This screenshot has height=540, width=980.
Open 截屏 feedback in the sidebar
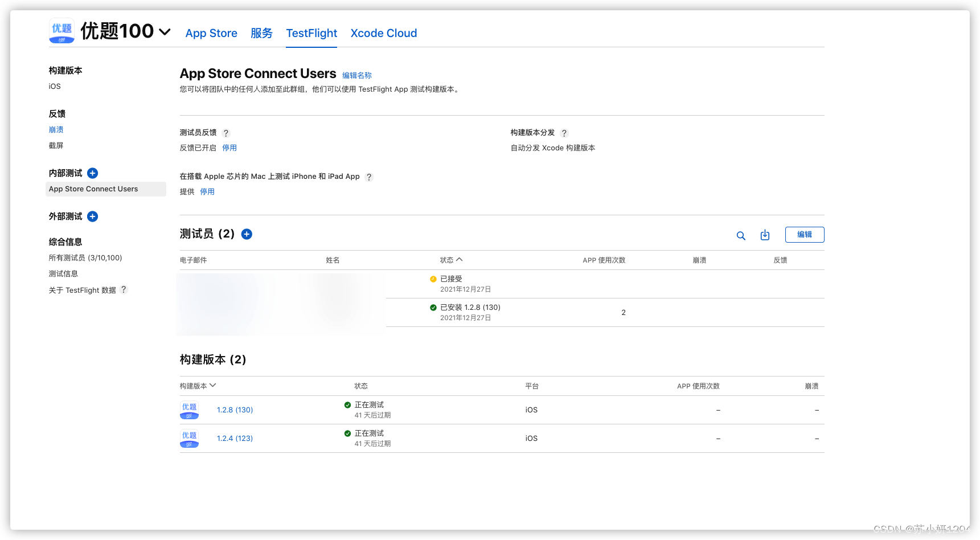pyautogui.click(x=56, y=146)
